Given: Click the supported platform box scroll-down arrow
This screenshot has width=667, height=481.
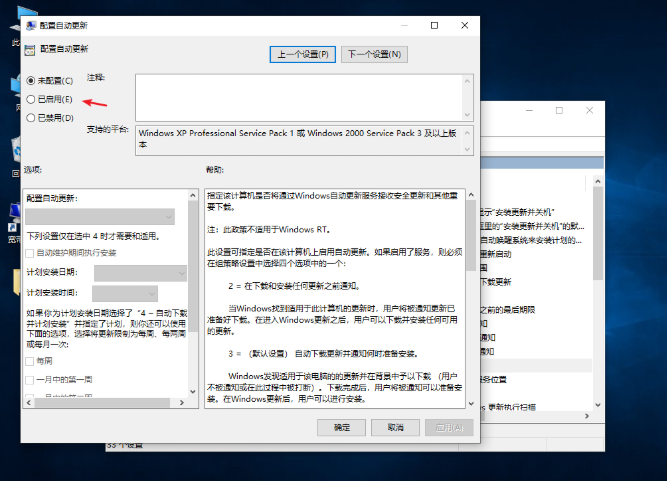Looking at the screenshot, I should pyautogui.click(x=467, y=149).
